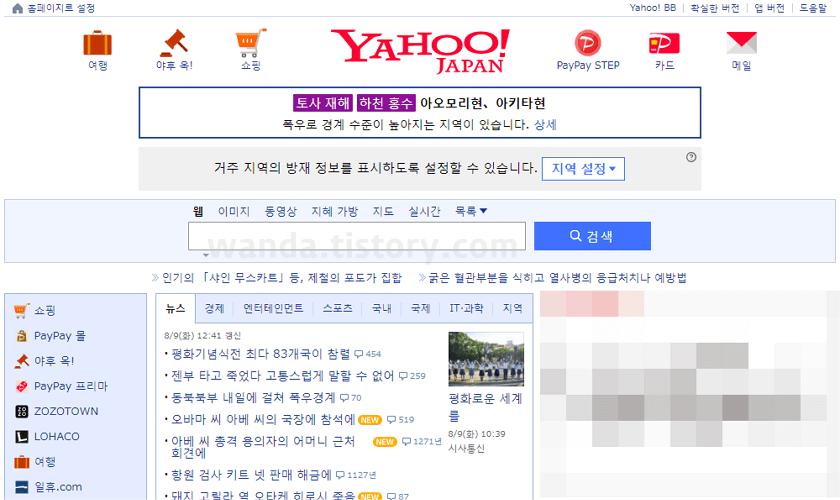This screenshot has width=840, height=500.
Task: Open the travel briefcase icon in the header
Action: (x=98, y=43)
